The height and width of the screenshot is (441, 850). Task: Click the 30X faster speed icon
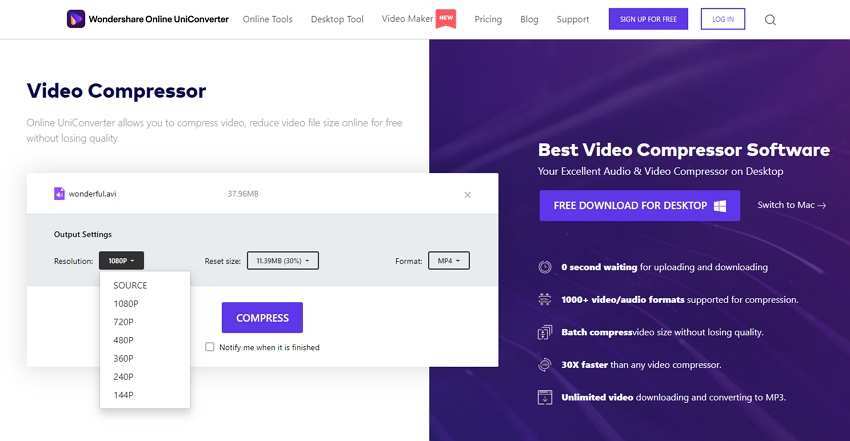[545, 364]
